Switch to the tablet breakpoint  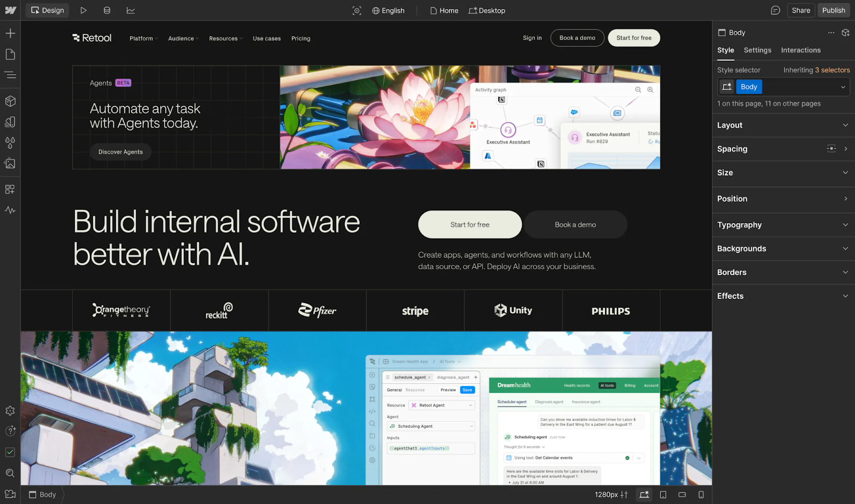click(663, 494)
